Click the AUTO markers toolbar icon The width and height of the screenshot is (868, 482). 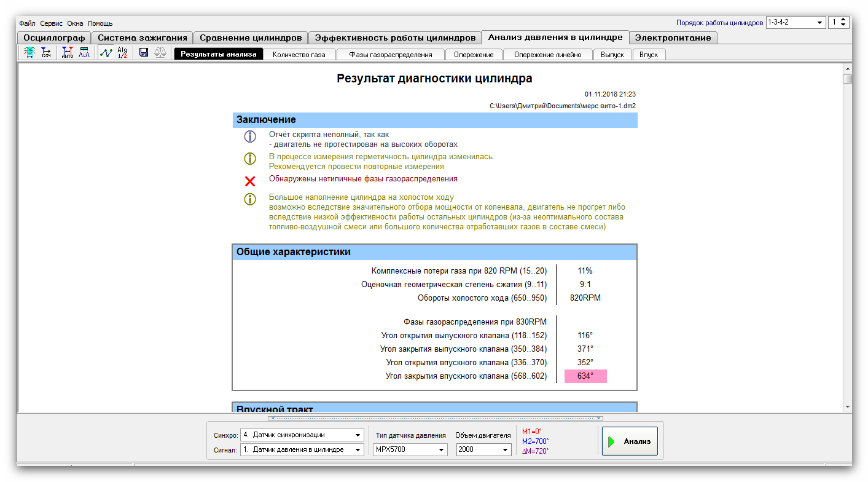coord(67,53)
